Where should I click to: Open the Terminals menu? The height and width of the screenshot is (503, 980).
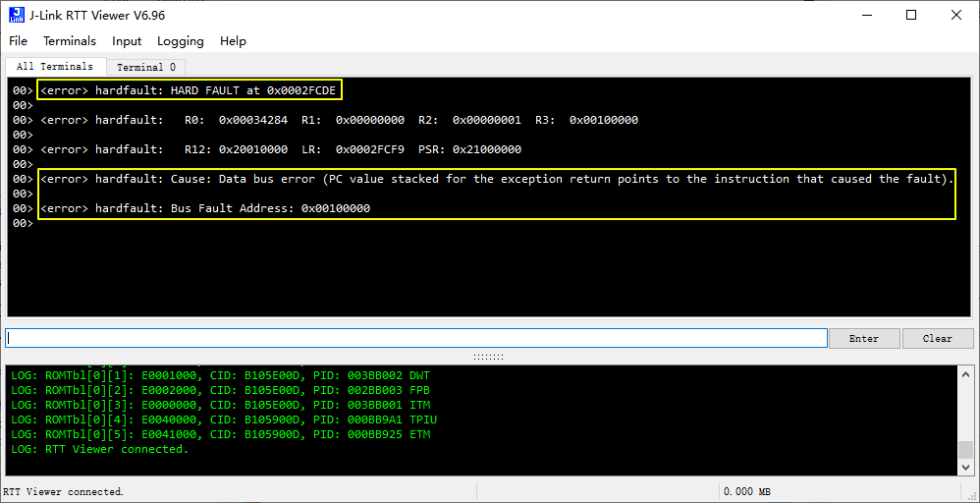click(70, 41)
